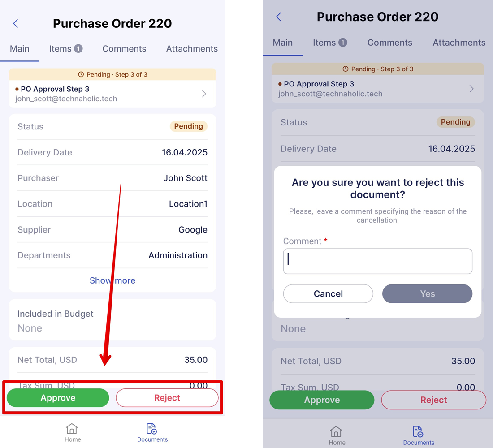Image resolution: width=493 pixels, height=448 pixels.
Task: Confirm rejection by pressing Yes
Action: tap(427, 293)
